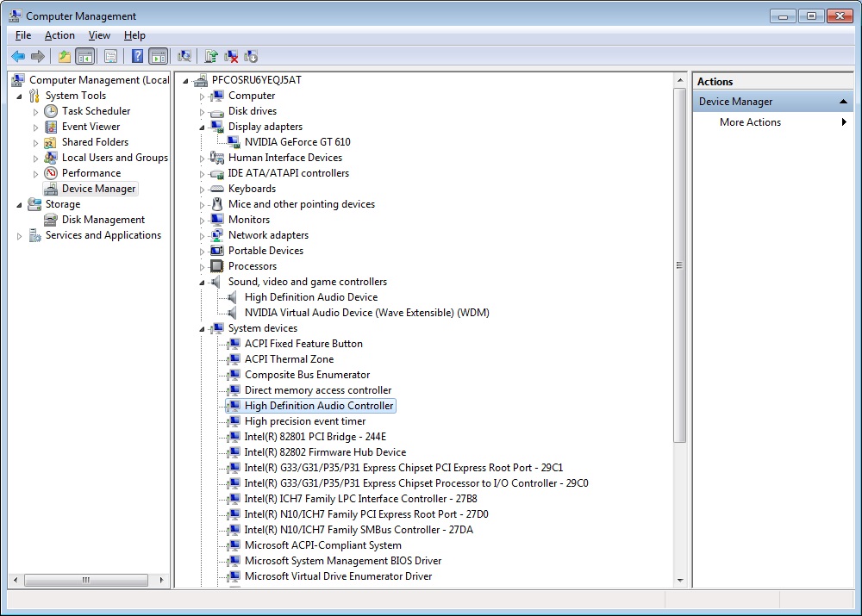Select Computer Management (Local) root node
This screenshot has width=862, height=616.
(x=99, y=80)
